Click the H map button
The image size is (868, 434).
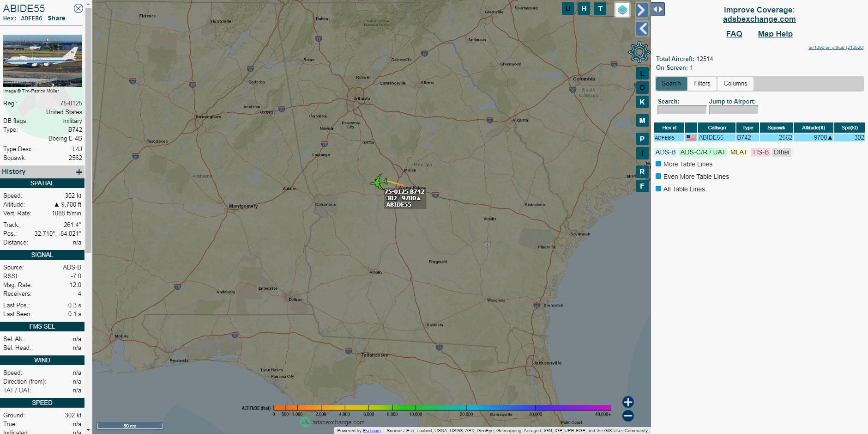pyautogui.click(x=584, y=8)
